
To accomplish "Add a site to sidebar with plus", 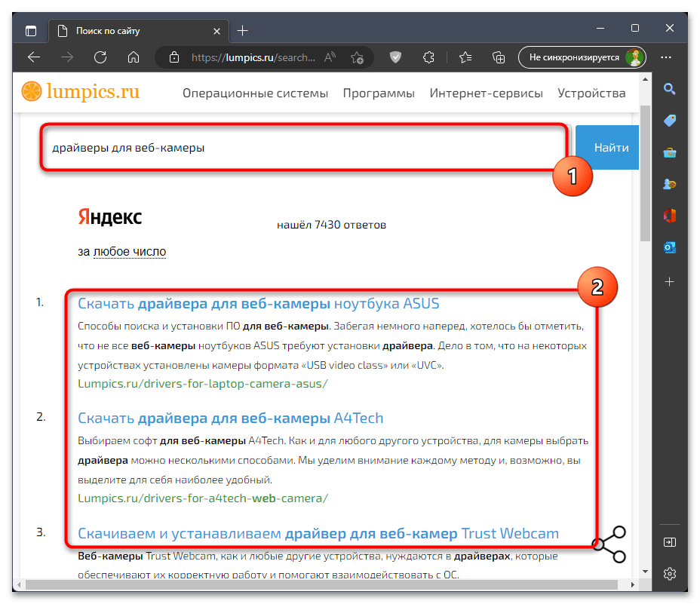I will [669, 282].
